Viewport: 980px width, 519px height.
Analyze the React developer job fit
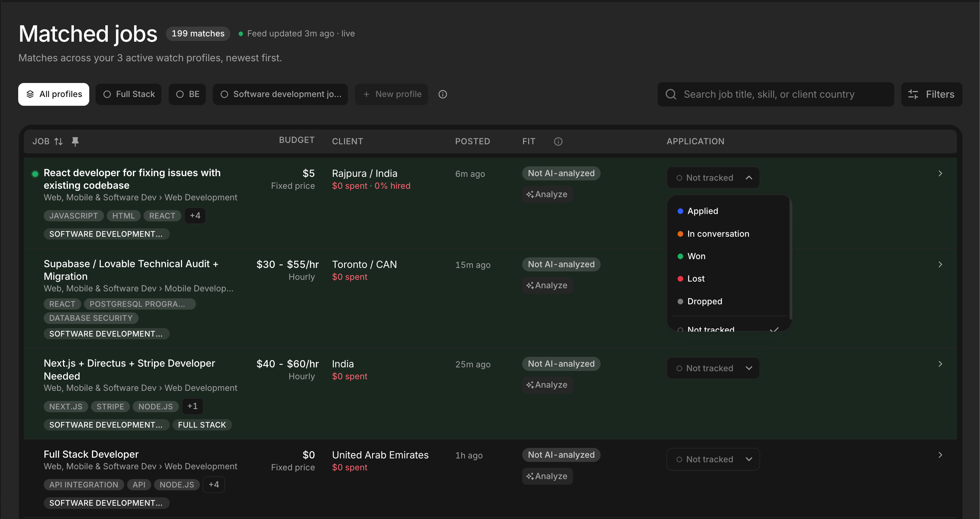[547, 194]
